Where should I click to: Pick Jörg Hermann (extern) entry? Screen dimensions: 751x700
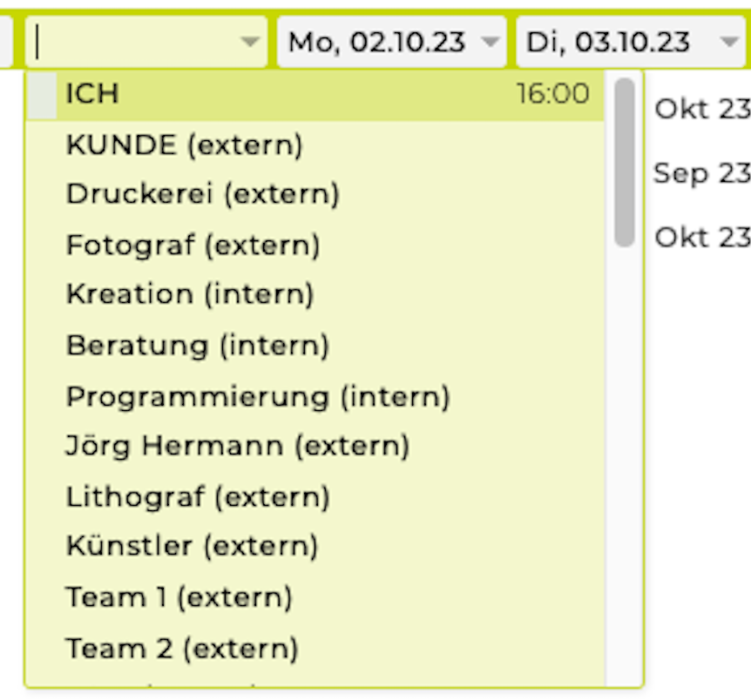(x=237, y=447)
